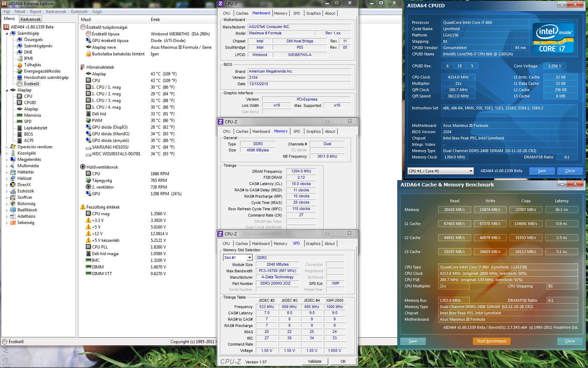Viewport: 588px width, 368px height.
Task: Open the Sebesség benchmark icon
Action: click(x=13, y=223)
